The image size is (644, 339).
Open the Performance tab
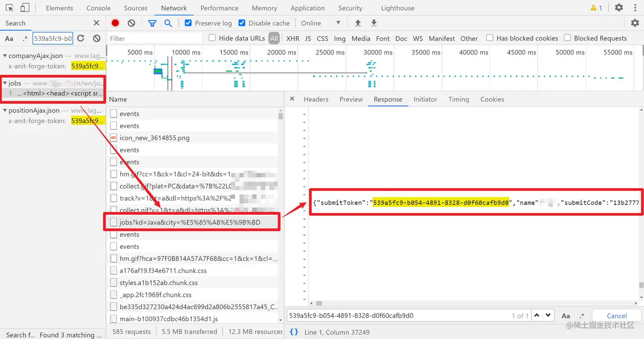[219, 8]
